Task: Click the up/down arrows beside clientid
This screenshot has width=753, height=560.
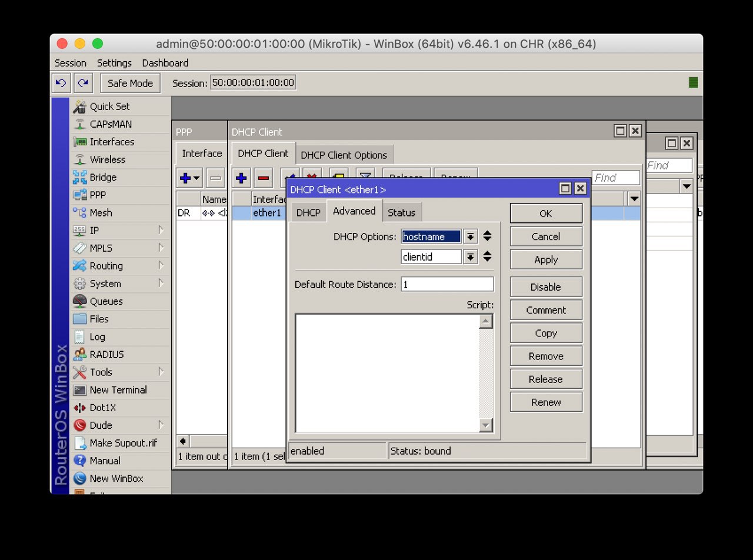Action: coord(488,256)
